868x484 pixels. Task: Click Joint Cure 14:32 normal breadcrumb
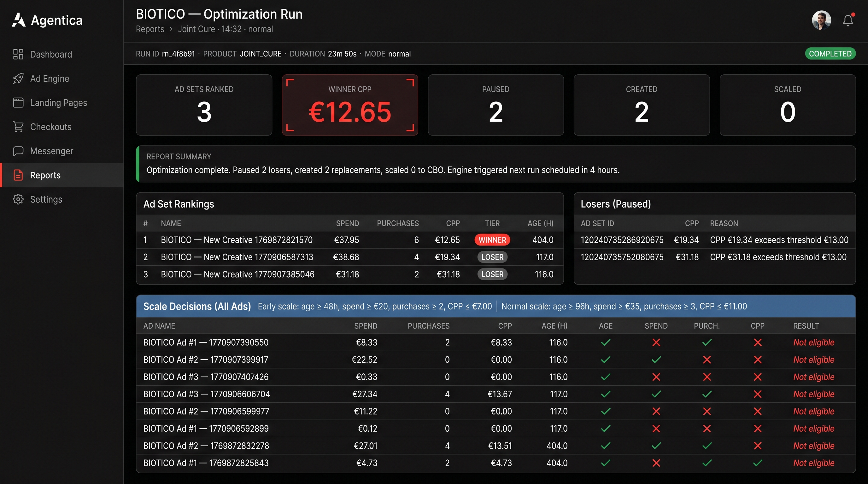226,29
